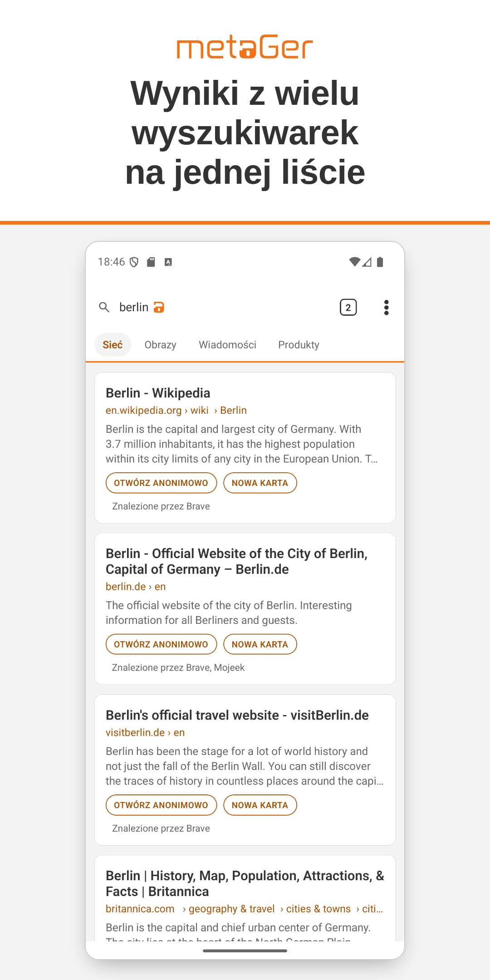Tap the shield icon in status bar
490x980 pixels.
(134, 262)
